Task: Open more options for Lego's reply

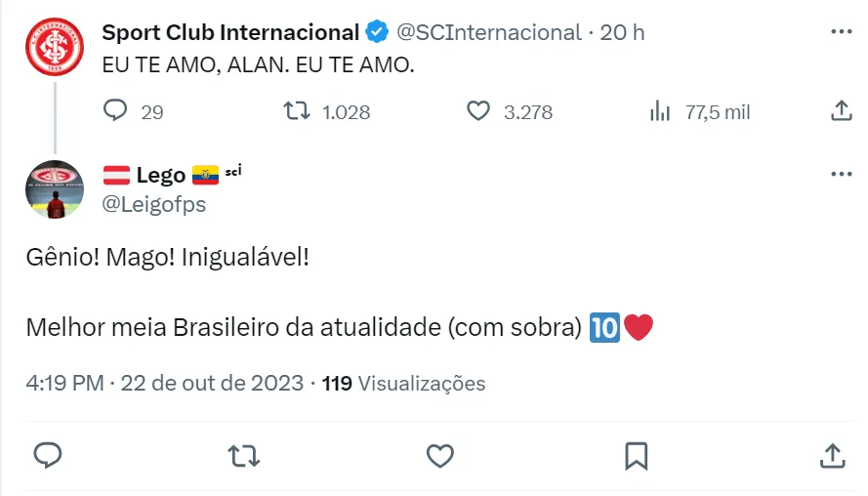Action: pyautogui.click(x=841, y=175)
